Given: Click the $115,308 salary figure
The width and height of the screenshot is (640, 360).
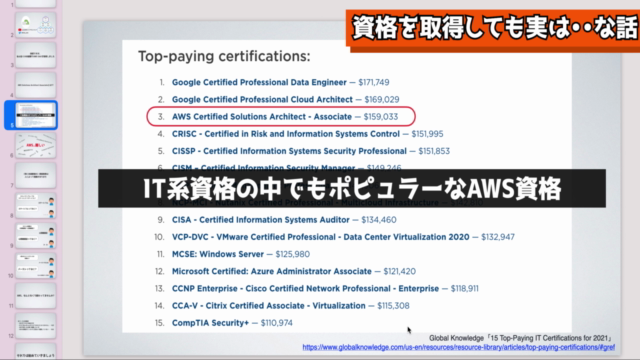Looking at the screenshot, I should pyautogui.click(x=393, y=306).
